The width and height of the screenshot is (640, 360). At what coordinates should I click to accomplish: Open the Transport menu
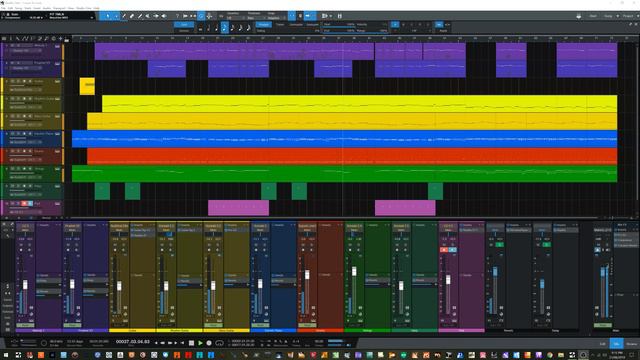click(x=59, y=8)
